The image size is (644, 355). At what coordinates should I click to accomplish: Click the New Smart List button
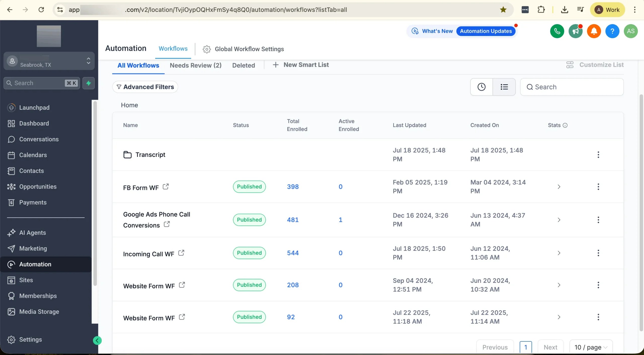[301, 65]
